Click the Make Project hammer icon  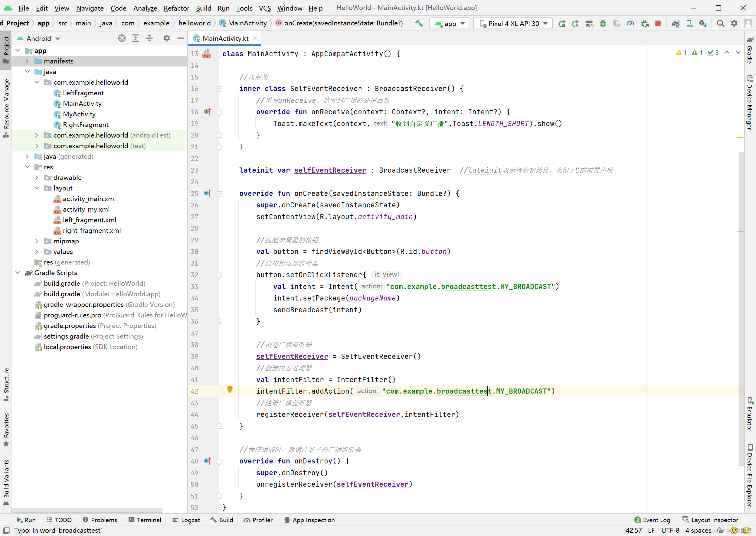point(419,24)
